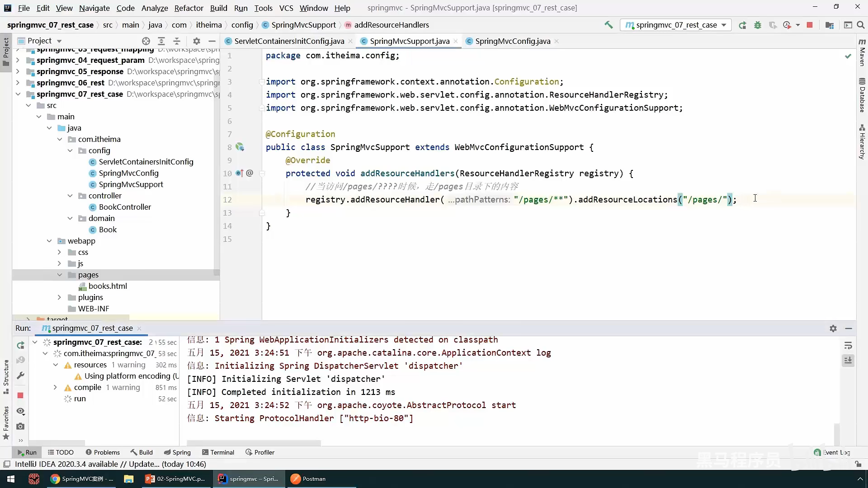Open Postman from the Windows taskbar
The image size is (868, 488).
click(308, 479)
